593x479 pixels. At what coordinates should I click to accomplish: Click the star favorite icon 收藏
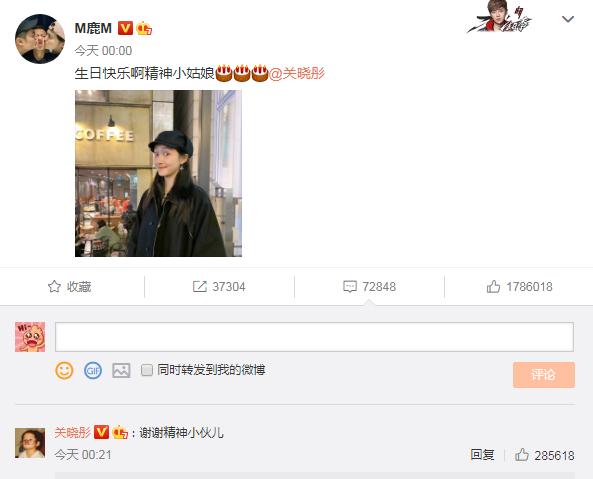coord(54,287)
